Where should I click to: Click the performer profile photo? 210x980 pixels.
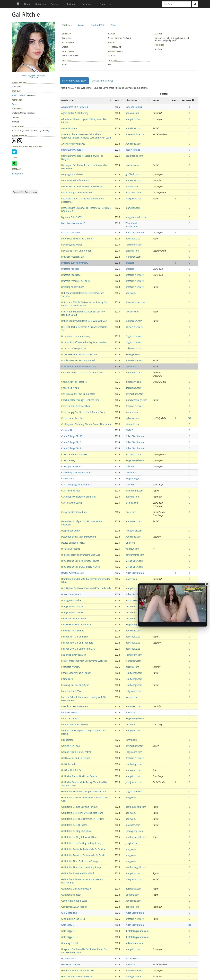pyautogui.click(x=33, y=47)
